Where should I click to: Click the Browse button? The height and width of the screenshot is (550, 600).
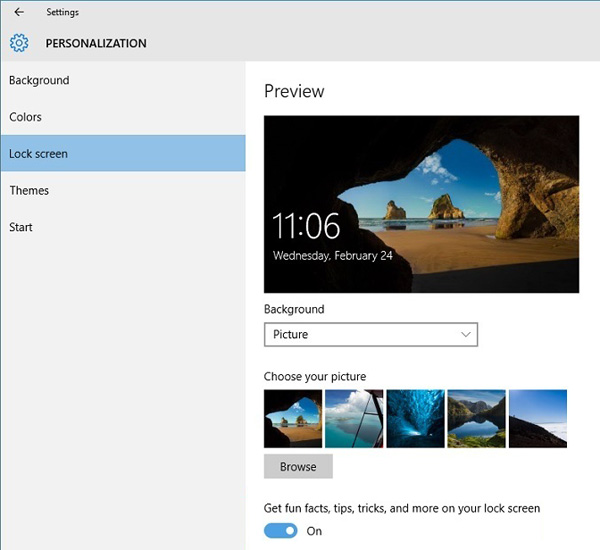pos(298,467)
